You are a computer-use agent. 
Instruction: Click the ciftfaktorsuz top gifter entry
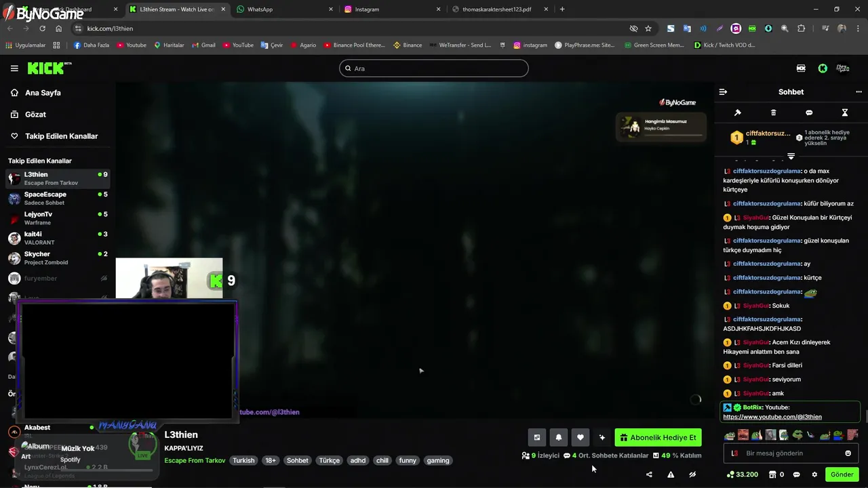[760, 138]
